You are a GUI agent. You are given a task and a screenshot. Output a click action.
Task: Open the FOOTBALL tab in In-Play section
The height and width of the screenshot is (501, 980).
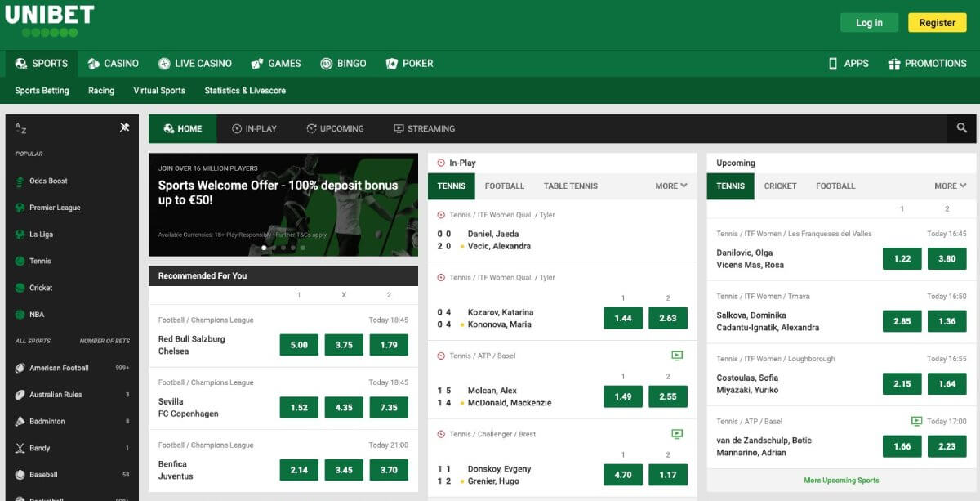[x=505, y=186]
